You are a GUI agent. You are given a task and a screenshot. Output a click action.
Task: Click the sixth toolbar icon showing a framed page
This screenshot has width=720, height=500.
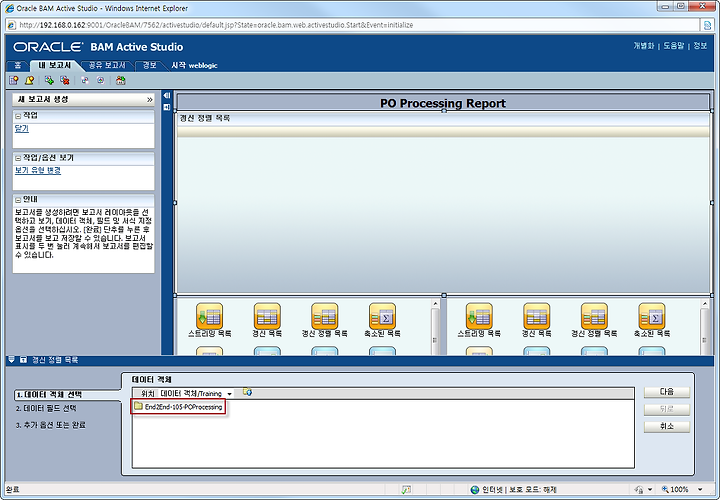click(101, 81)
